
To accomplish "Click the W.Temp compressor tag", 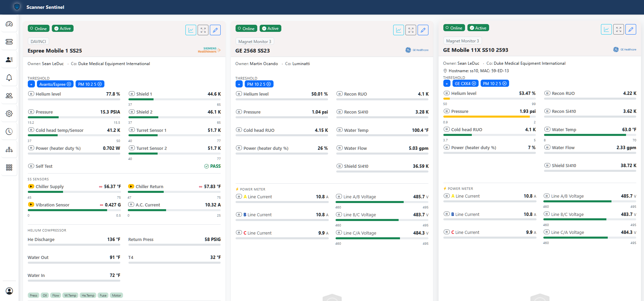I will (70, 296).
